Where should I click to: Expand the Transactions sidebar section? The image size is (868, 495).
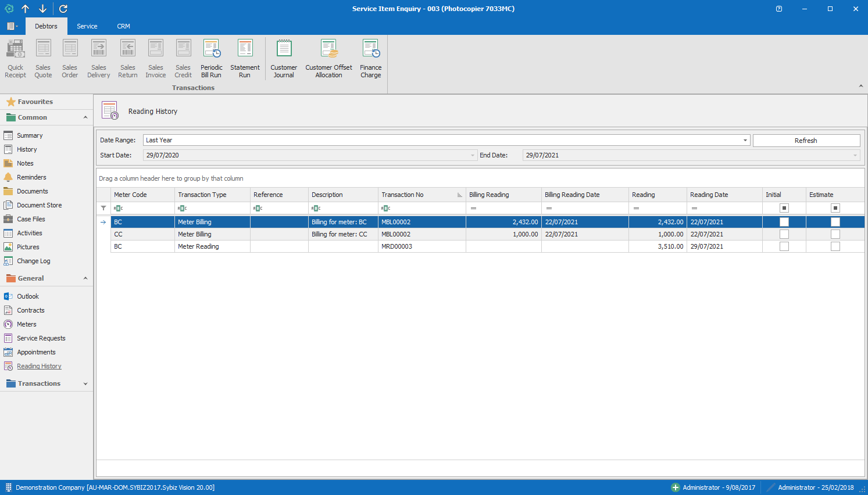[85, 383]
